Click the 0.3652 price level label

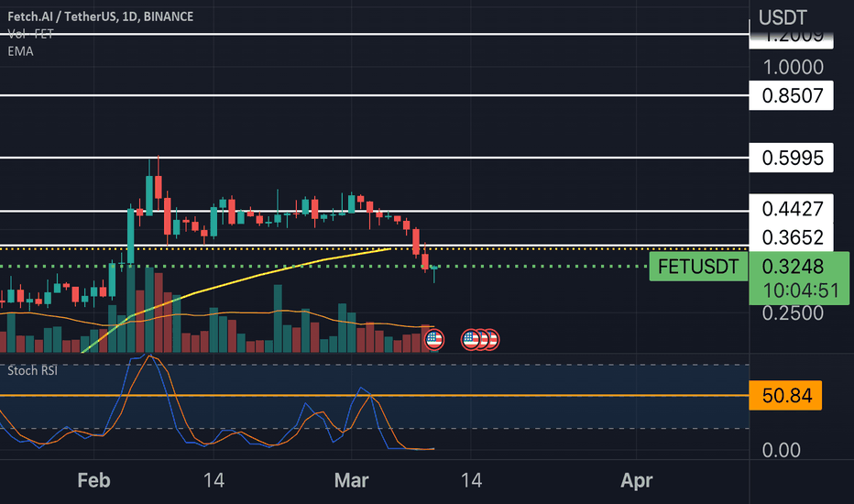(792, 237)
